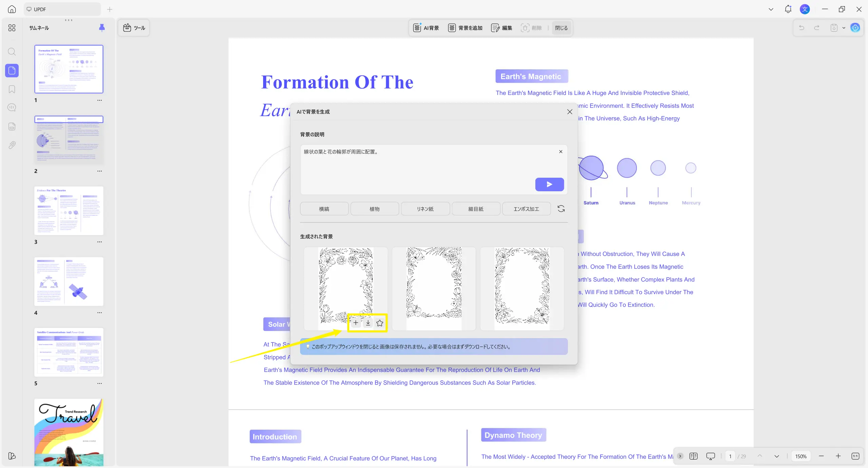This screenshot has height=468, width=868.
Task: Expand the save options dropdown arrow
Action: coord(844,28)
